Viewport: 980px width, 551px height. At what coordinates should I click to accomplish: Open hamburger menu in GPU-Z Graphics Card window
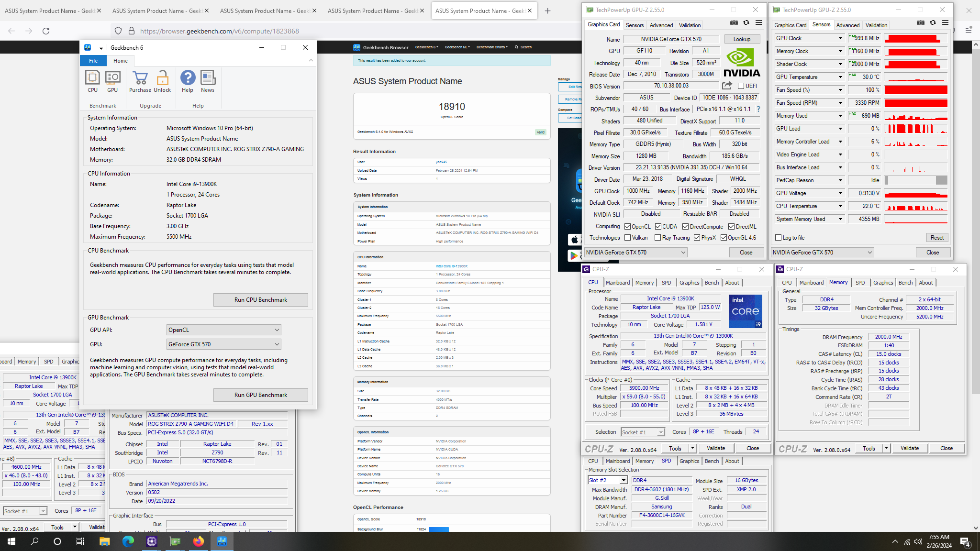[x=758, y=22]
